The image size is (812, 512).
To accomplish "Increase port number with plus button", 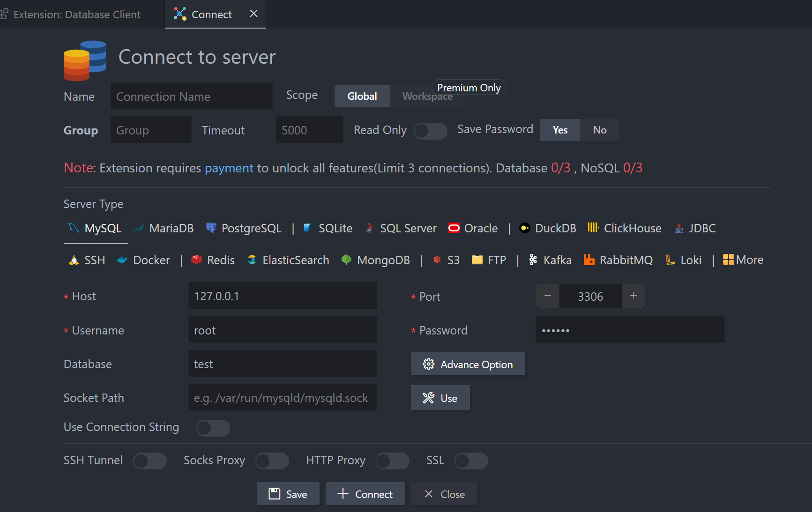I will [633, 296].
